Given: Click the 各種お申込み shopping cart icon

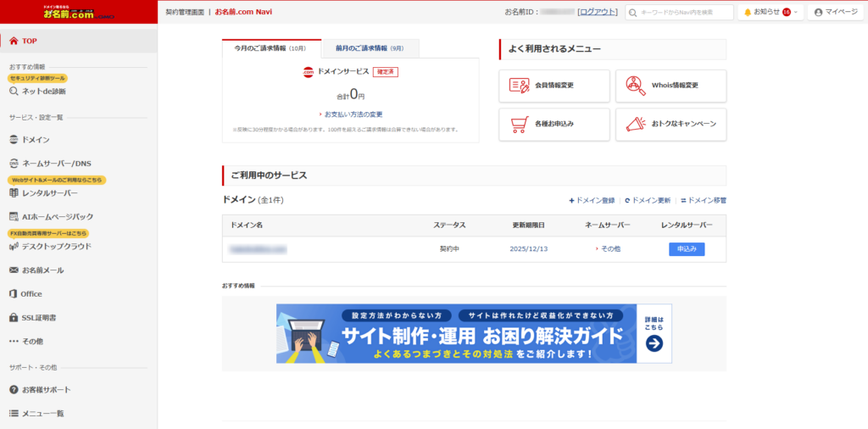Looking at the screenshot, I should pos(519,124).
